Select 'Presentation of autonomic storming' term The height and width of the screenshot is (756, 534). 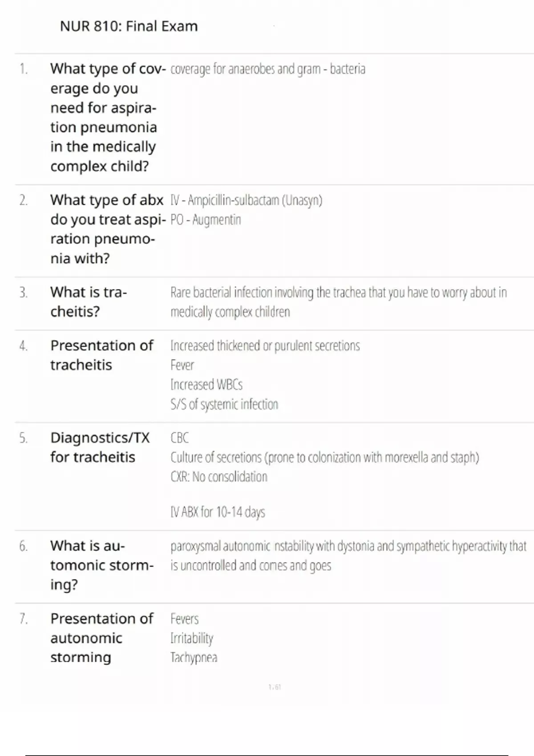(x=101, y=638)
